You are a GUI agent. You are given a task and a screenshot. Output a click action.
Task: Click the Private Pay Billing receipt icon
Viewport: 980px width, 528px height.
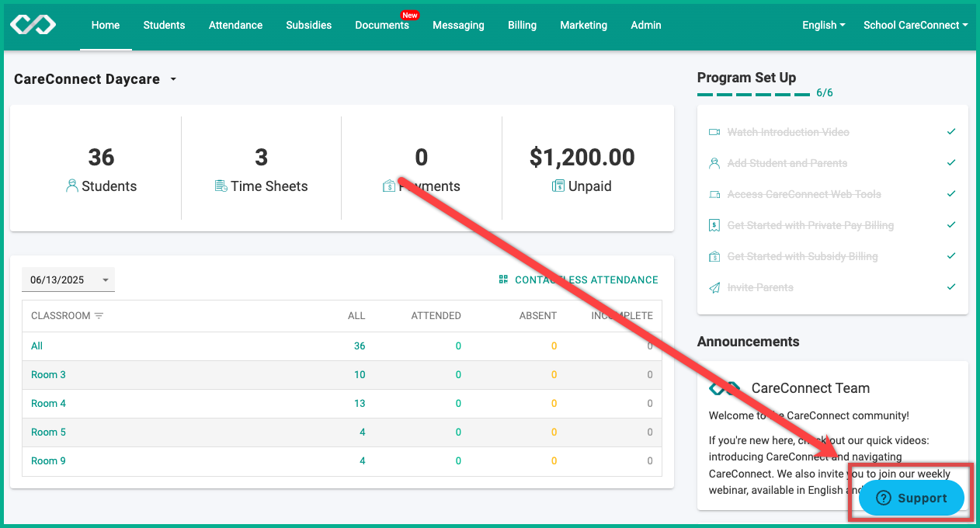coord(714,225)
